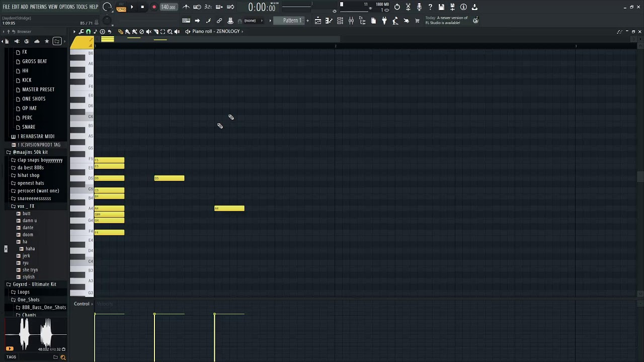Open the VIEW menu
644x362 pixels.
coord(53,7)
